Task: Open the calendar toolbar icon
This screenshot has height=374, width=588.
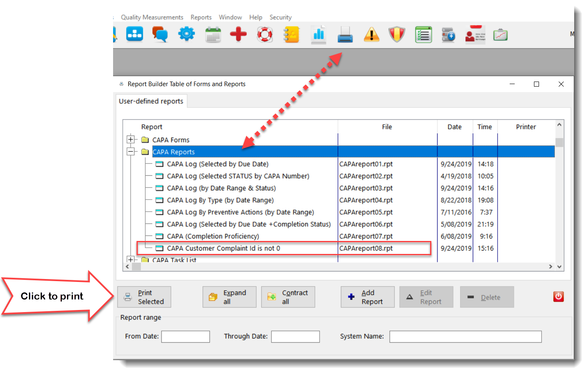Action: [213, 35]
